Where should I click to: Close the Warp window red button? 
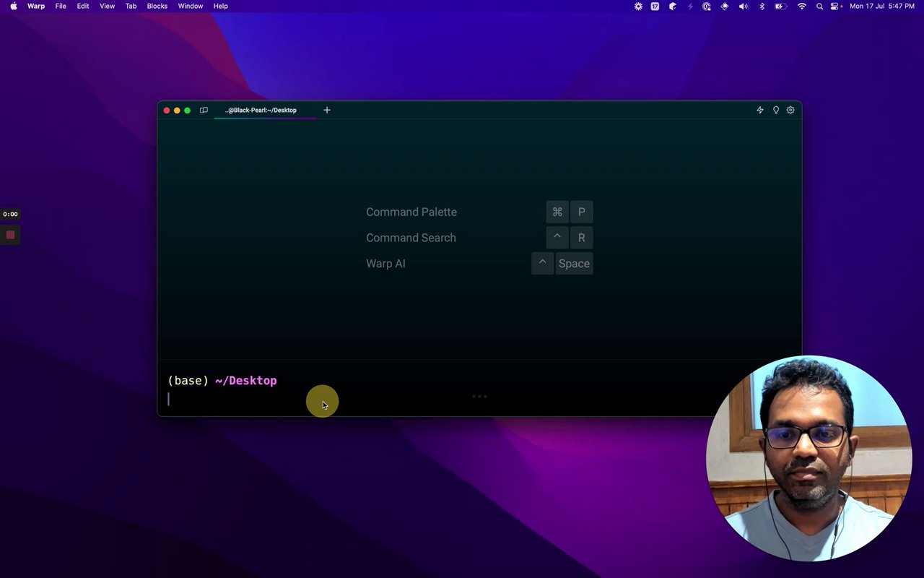(x=167, y=111)
